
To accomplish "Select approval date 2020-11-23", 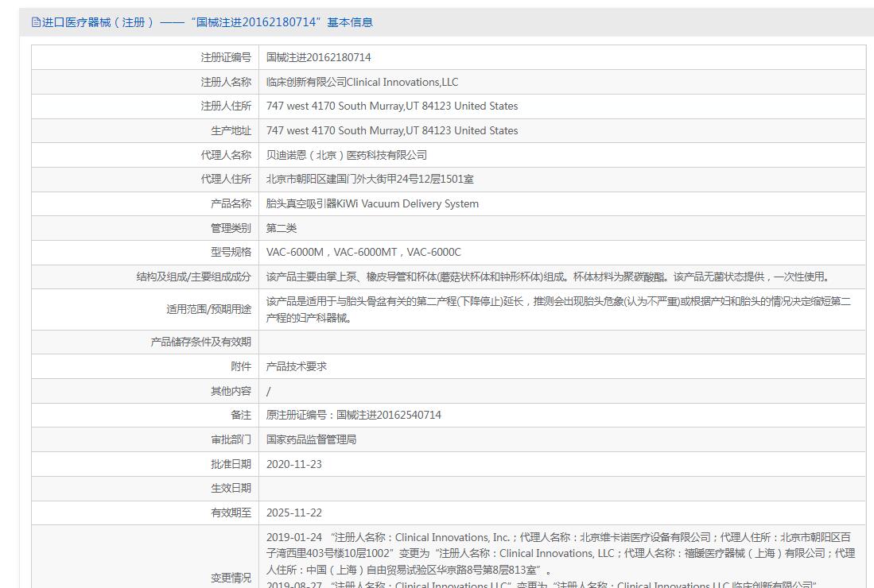I will pos(293,464).
